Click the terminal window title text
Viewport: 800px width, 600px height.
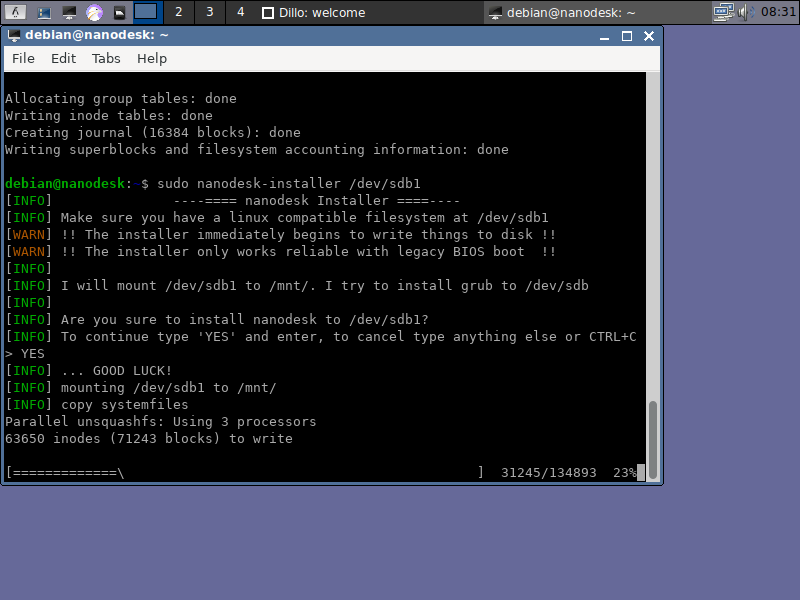pyautogui.click(x=96, y=35)
